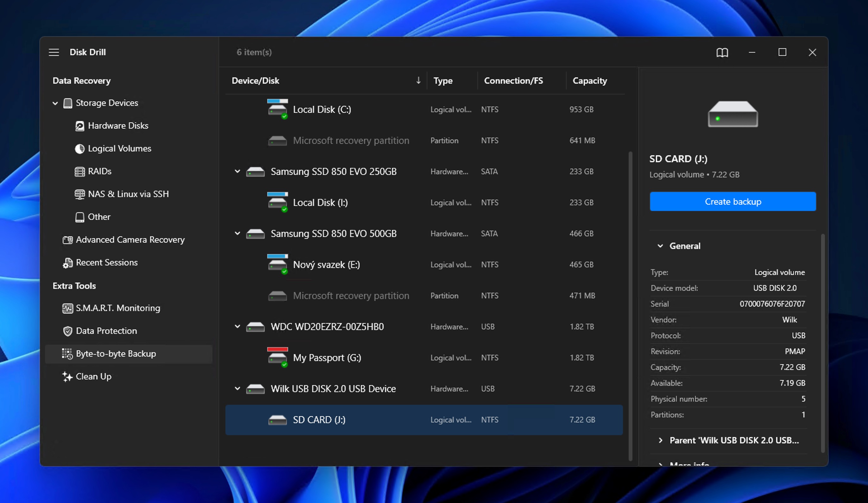Select Byte-to-byte Backup tool
868x503 pixels.
(116, 354)
